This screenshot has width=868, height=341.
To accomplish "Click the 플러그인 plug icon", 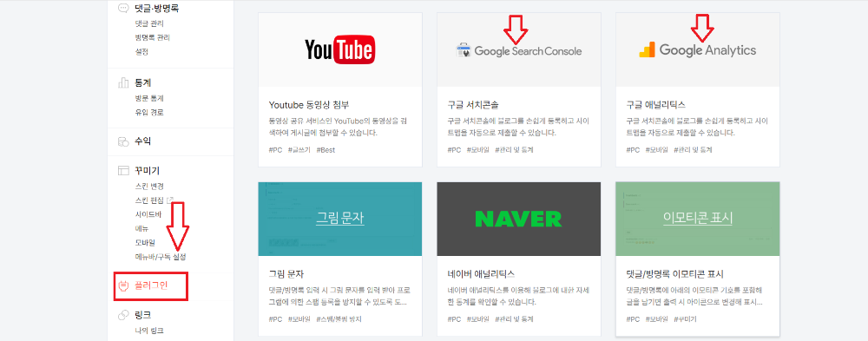I will coord(124,286).
